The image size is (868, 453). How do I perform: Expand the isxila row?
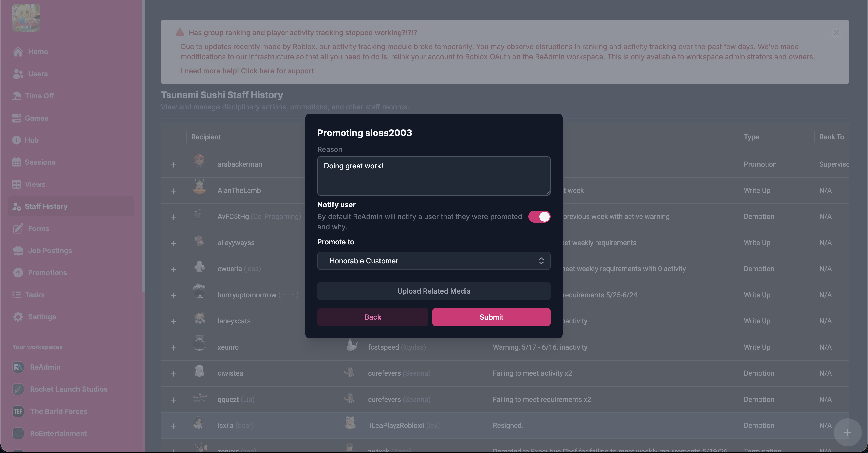(x=173, y=426)
